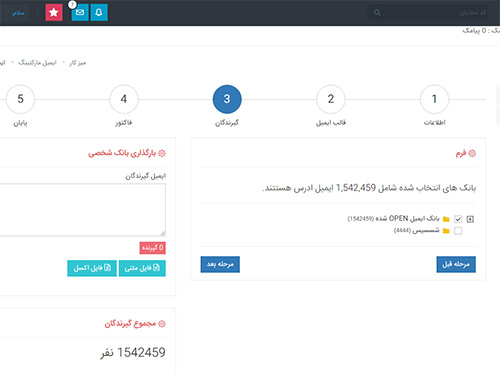Click the فایل اکسل upload button

[x=92, y=268]
